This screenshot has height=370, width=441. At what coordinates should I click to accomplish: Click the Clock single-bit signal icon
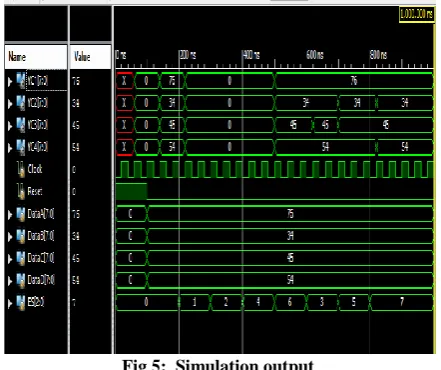21,169
